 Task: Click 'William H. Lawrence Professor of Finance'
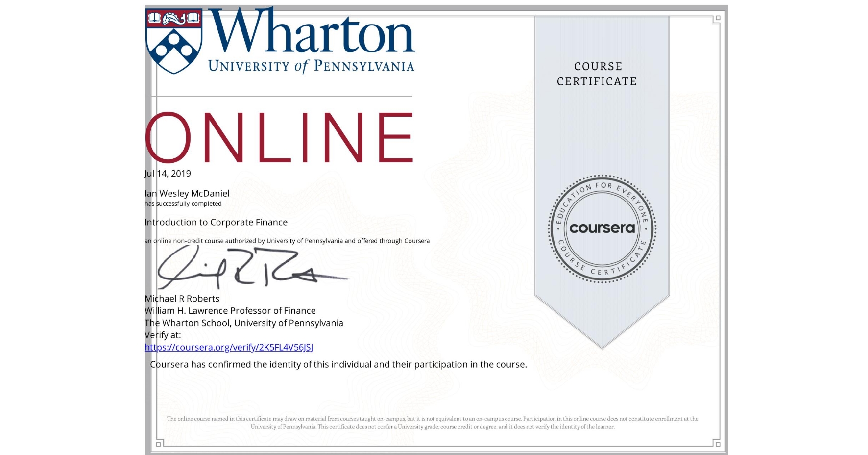[230, 311]
